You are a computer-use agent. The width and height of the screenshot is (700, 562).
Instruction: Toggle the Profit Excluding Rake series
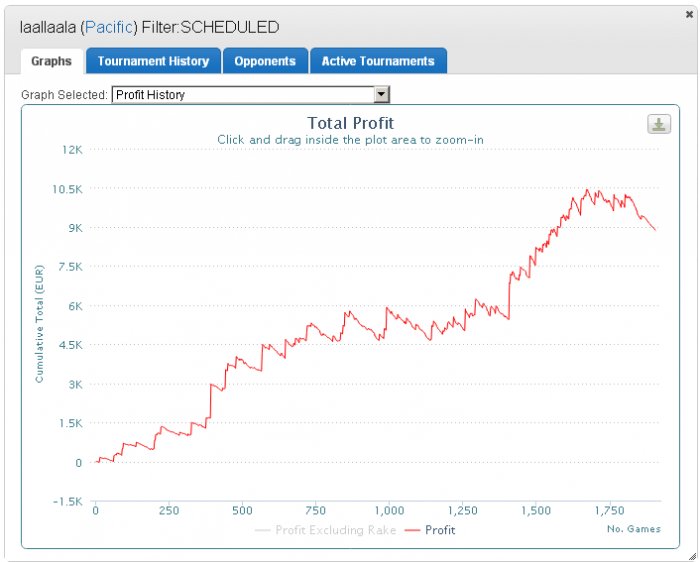335,530
